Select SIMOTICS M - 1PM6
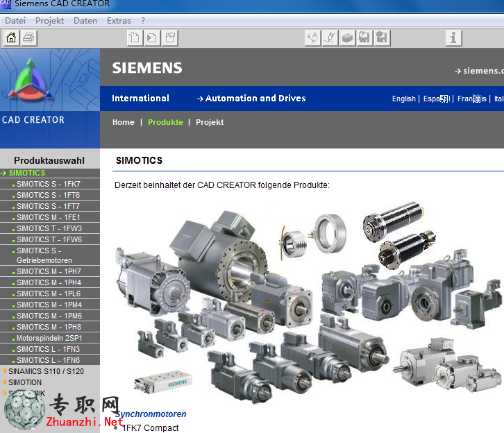The image size is (504, 433). (x=50, y=316)
